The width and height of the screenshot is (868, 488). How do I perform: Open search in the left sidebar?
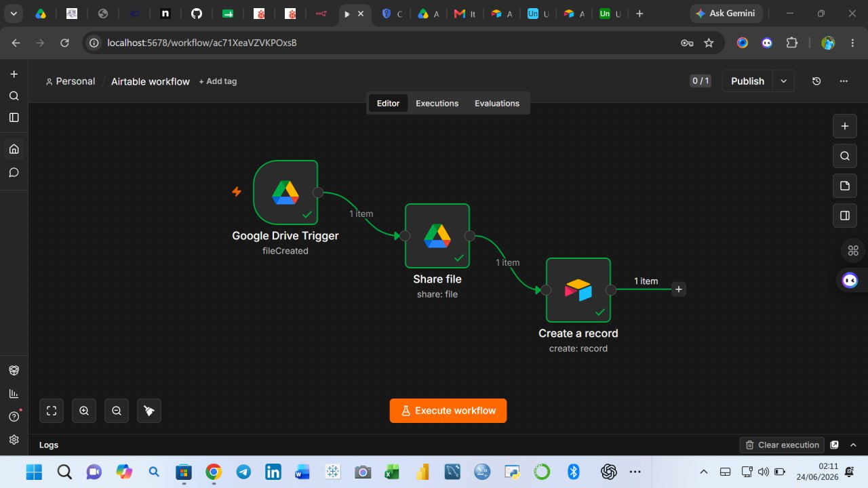tap(14, 96)
